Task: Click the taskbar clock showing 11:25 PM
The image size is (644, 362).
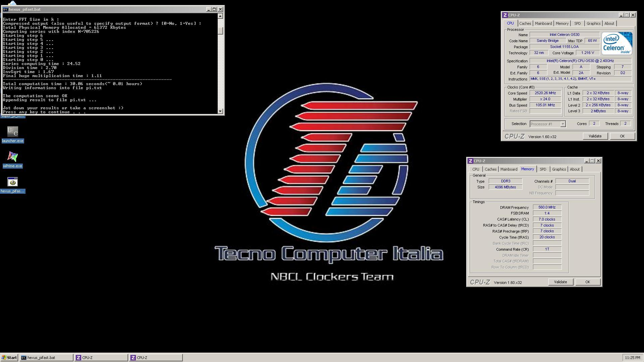Action: click(x=633, y=358)
